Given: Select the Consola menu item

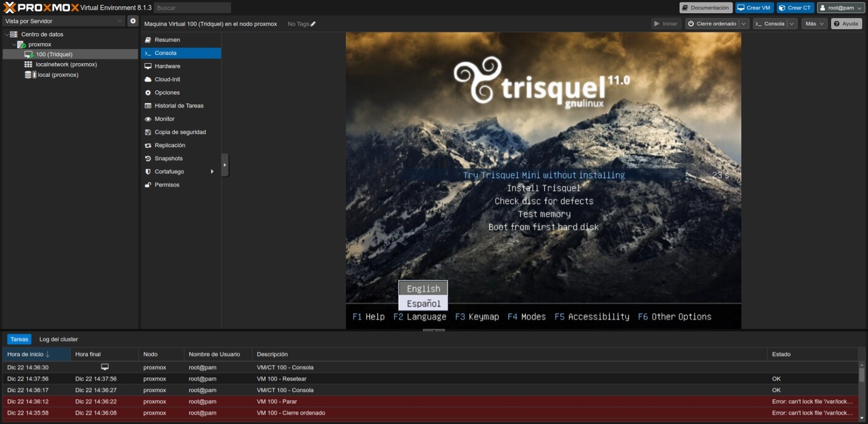Looking at the screenshot, I should [x=181, y=53].
